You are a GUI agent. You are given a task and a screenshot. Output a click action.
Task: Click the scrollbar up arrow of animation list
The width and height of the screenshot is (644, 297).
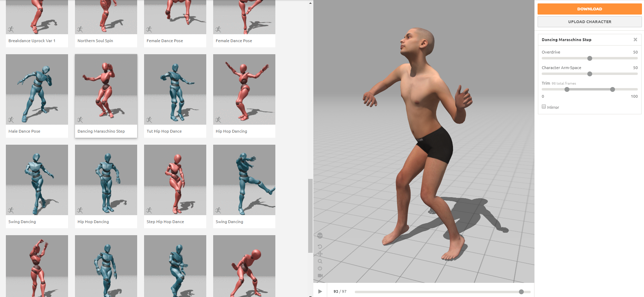coord(310,3)
